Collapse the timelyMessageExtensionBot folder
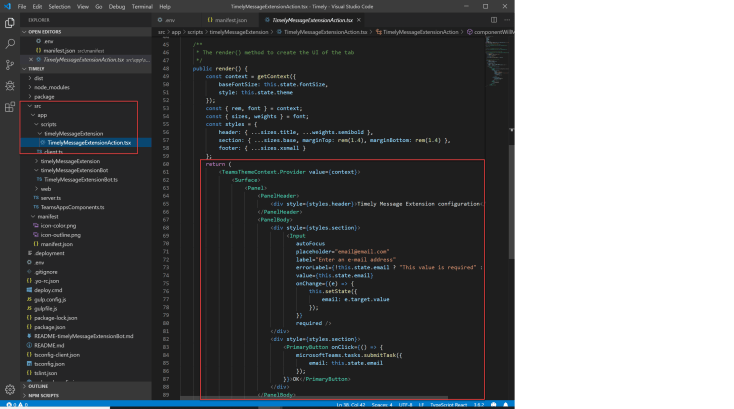This screenshot has height=409, width=734. [74, 170]
